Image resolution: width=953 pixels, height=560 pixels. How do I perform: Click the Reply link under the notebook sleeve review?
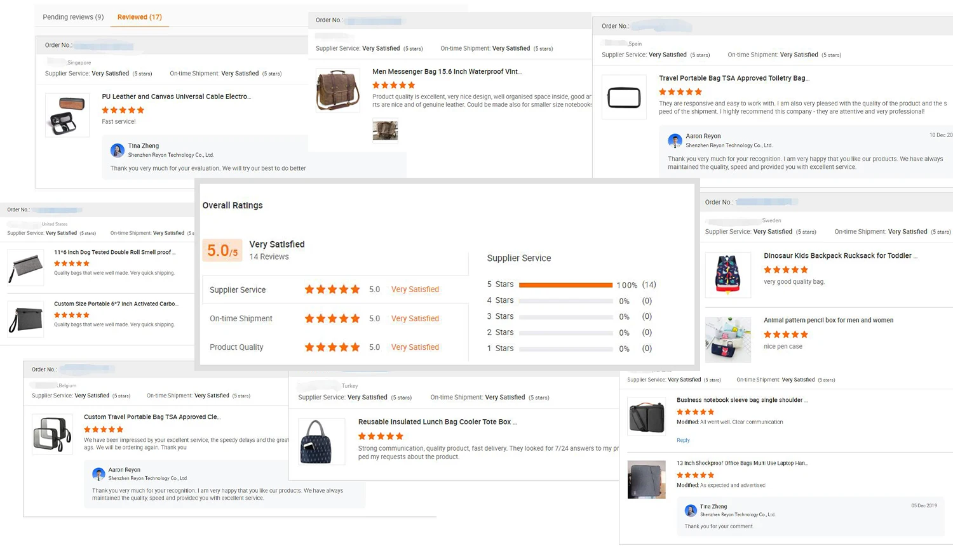tap(683, 440)
